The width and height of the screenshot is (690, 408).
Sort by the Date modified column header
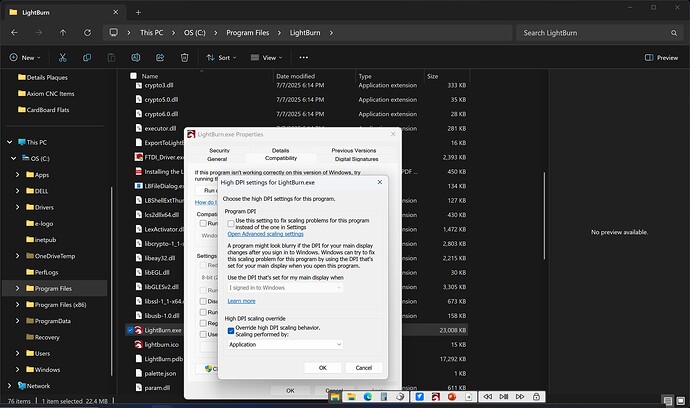(x=295, y=76)
